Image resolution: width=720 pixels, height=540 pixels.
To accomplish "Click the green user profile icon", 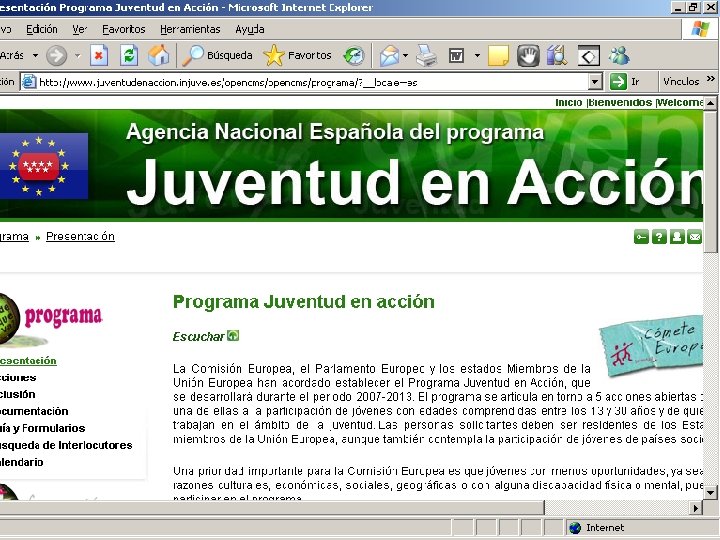I will click(677, 237).
